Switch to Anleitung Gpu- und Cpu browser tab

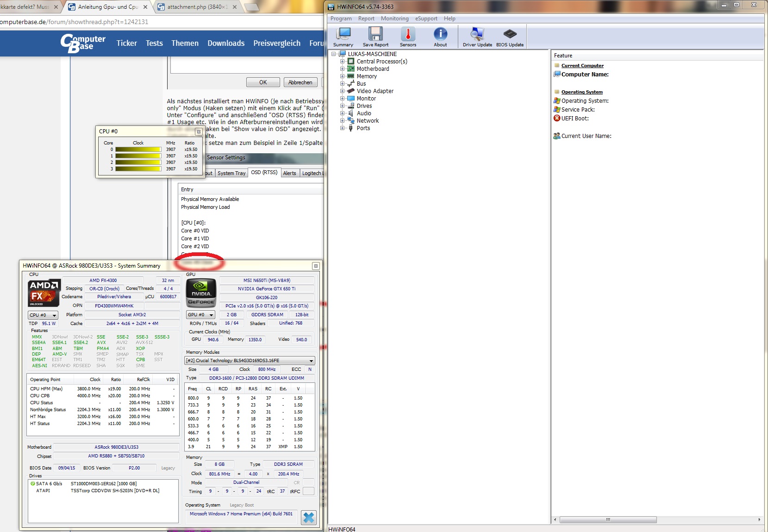coord(108,7)
